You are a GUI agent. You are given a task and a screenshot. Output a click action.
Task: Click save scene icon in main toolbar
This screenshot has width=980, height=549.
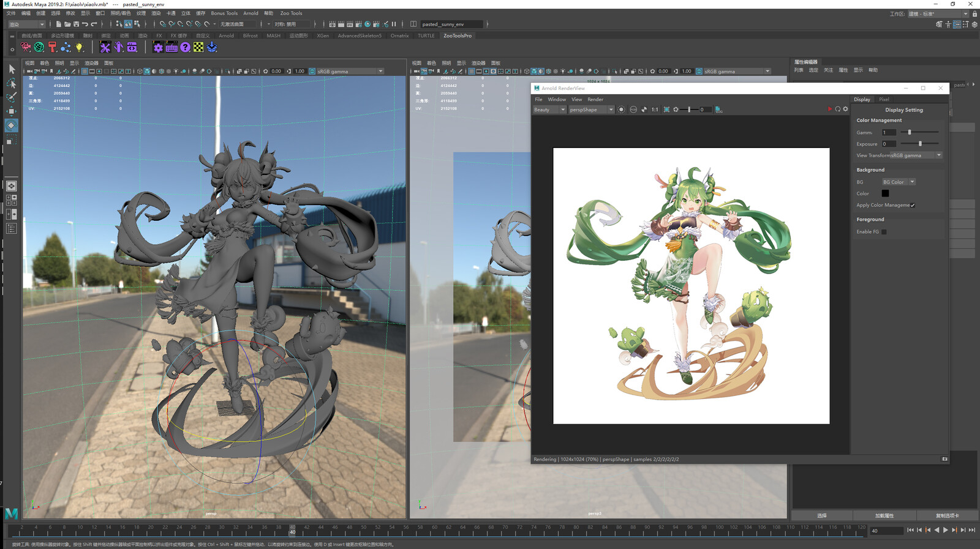pos(76,24)
